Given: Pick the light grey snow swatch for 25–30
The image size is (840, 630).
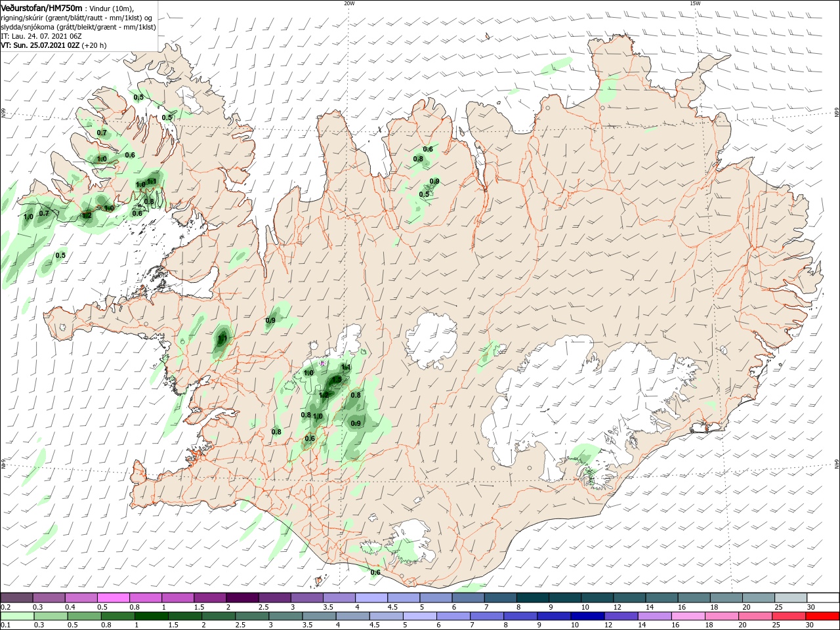Looking at the screenshot, I should point(791,598).
